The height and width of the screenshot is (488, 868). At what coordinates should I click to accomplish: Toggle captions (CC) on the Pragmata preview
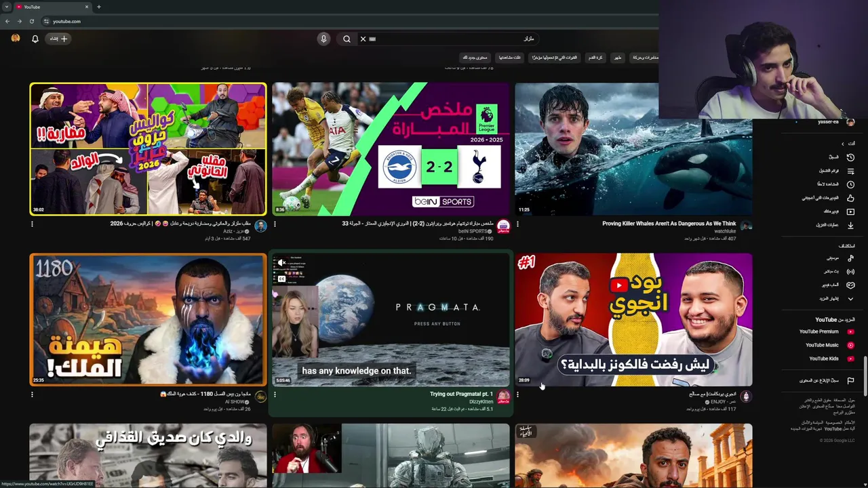click(281, 279)
